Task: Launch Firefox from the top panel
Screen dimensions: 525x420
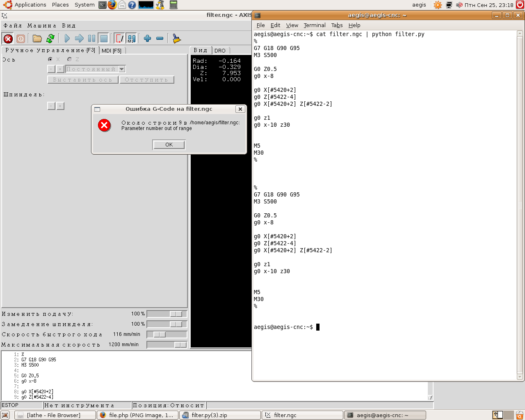Action: tap(112, 5)
